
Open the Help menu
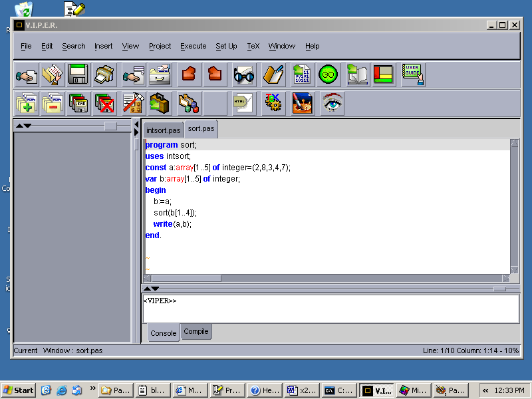click(312, 46)
